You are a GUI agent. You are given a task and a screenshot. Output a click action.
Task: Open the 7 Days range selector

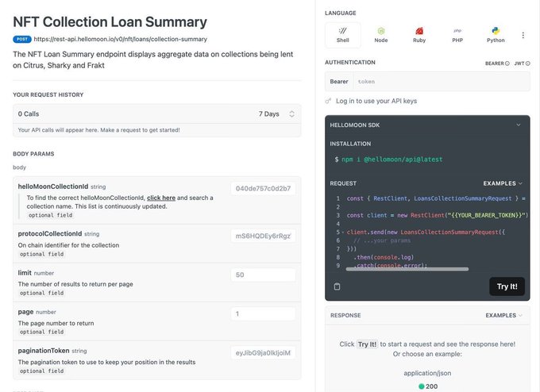tap(276, 114)
